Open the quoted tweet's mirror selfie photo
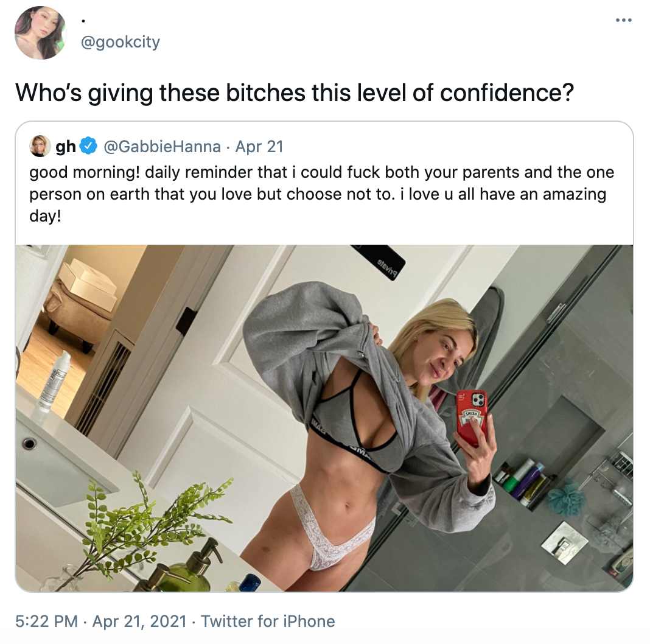Image resolution: width=650 pixels, height=644 pixels. [324, 418]
